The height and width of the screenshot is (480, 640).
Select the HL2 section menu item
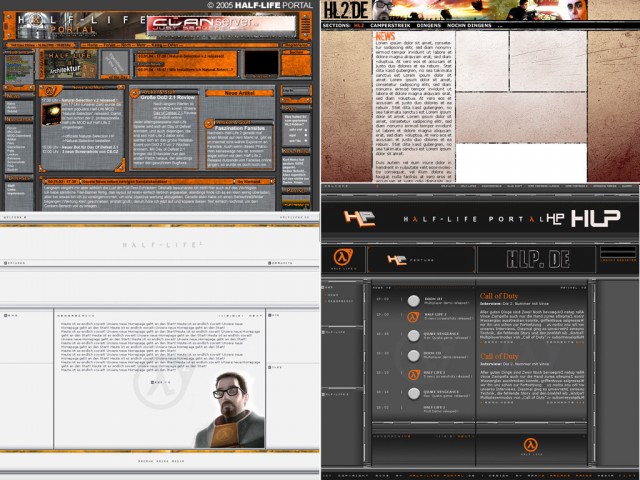tap(359, 25)
